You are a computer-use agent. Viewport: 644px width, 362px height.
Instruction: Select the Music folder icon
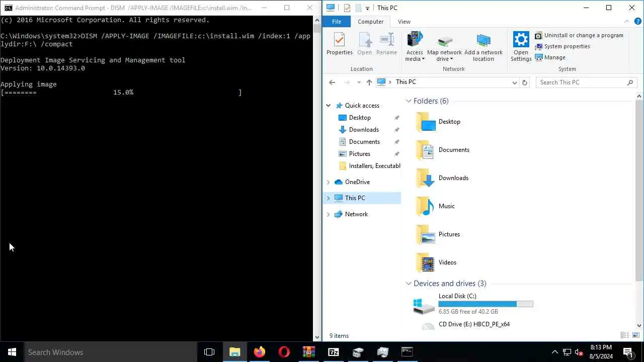pos(426,206)
